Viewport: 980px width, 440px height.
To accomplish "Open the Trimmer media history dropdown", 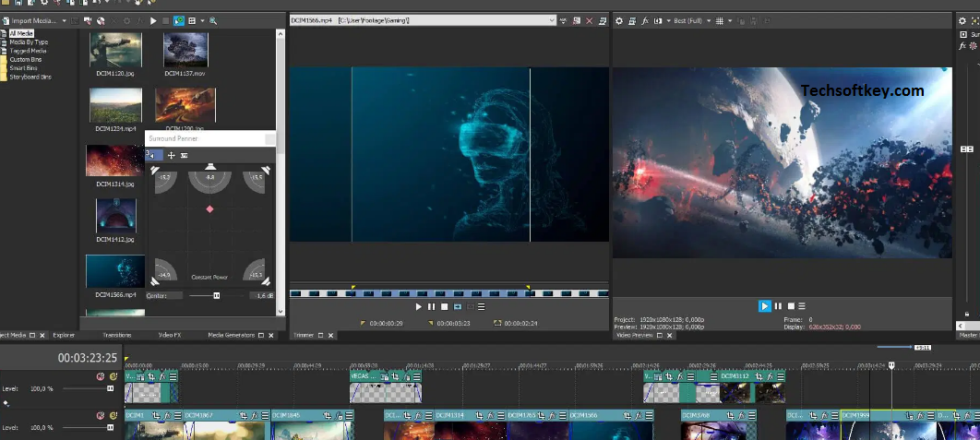I will (x=551, y=20).
